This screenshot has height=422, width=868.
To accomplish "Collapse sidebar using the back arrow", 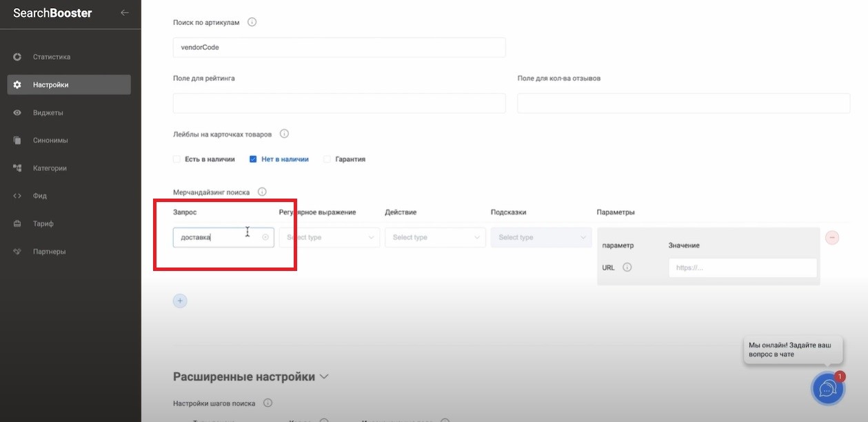I will click(124, 12).
